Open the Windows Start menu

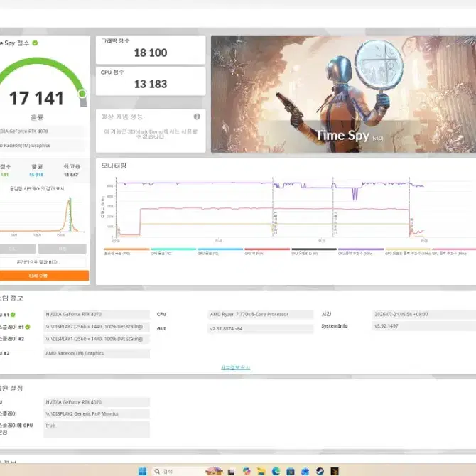pos(142,471)
